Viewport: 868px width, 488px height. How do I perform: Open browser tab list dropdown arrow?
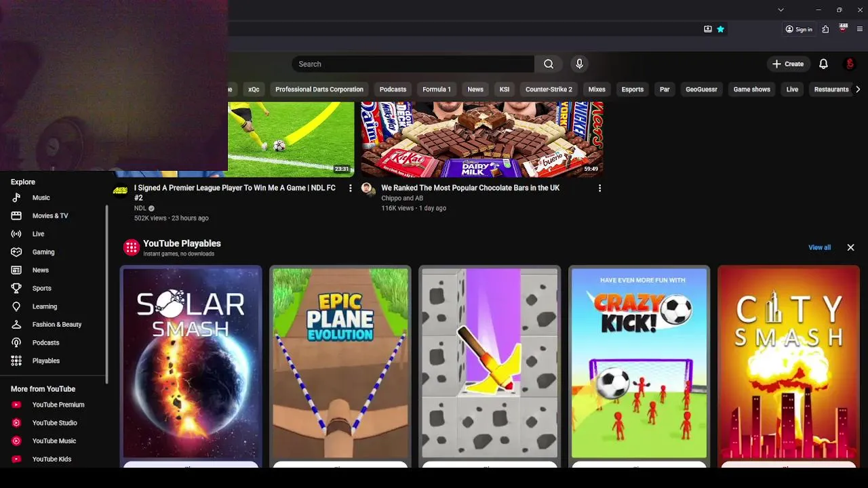click(781, 9)
